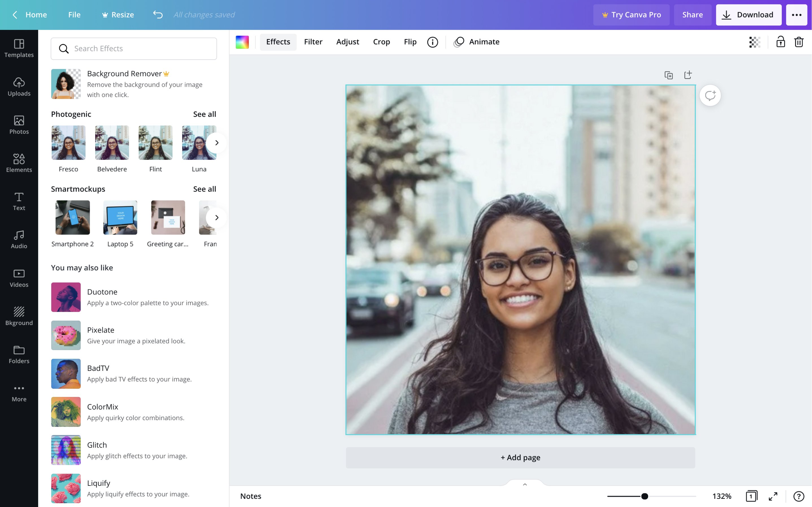Expand Smartmockups See all section
Viewport: 812px width, 507px height.
coord(204,189)
